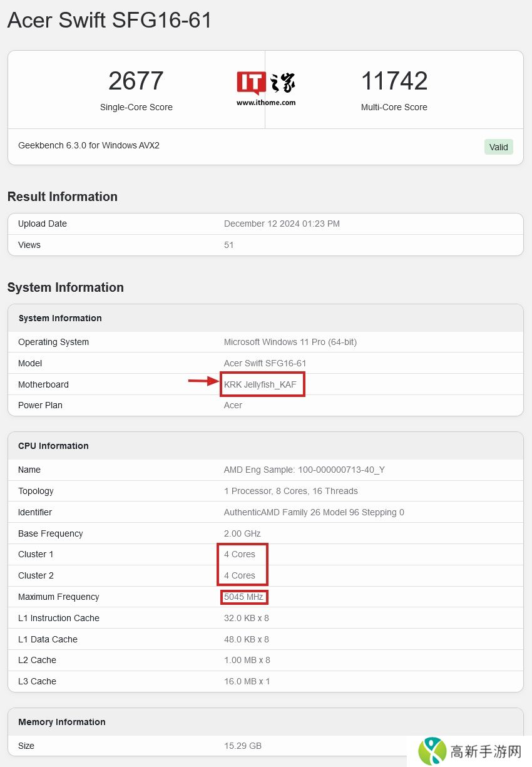Select the Acer Swift SFG16-61 page title
The width and height of the screenshot is (532, 767).
click(x=110, y=20)
